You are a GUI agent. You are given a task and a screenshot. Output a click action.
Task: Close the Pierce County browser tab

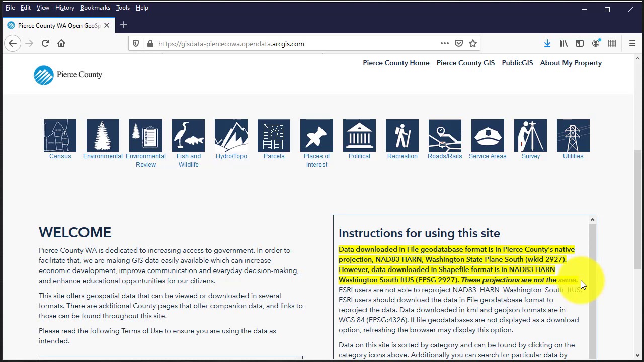pos(107,25)
